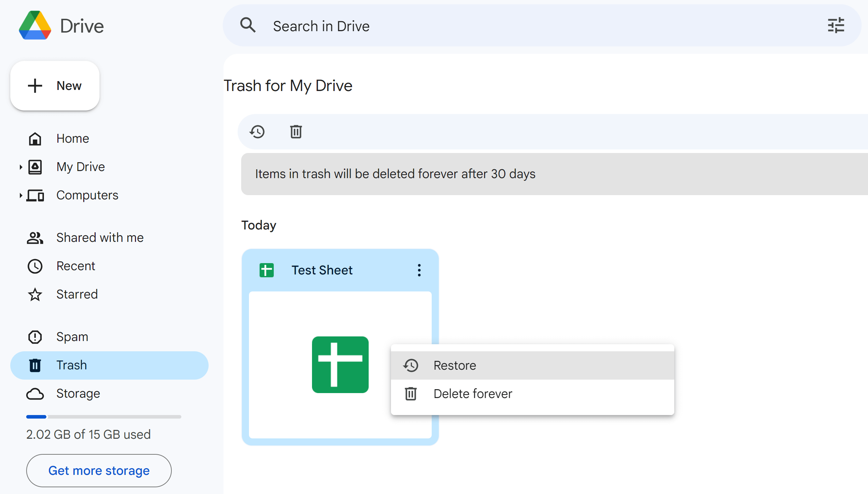Click the New button
The width and height of the screenshot is (868, 494).
pos(55,85)
